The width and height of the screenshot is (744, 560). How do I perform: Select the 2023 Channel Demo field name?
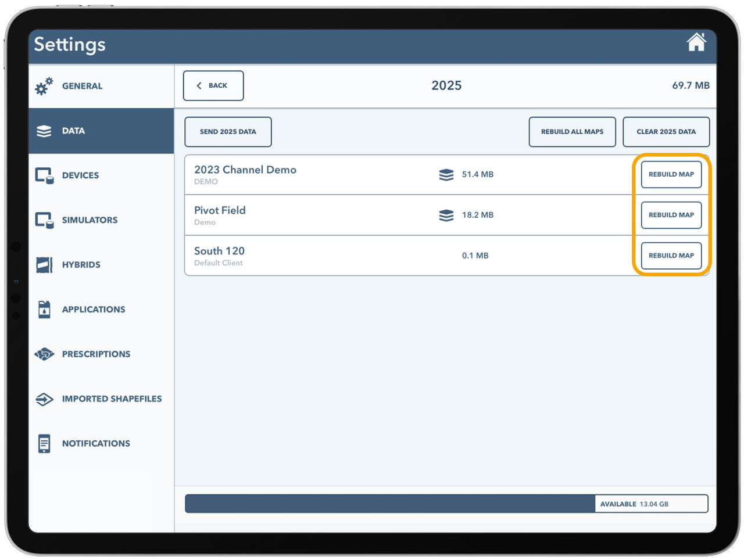click(x=245, y=170)
